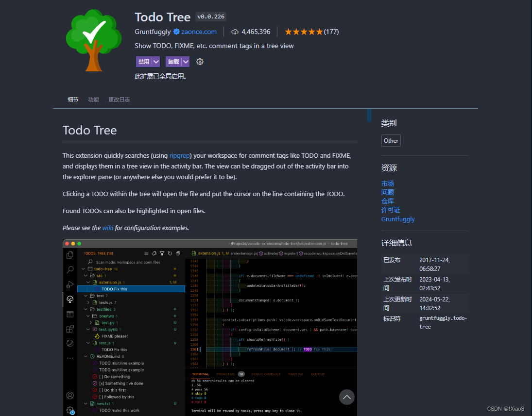This screenshot has height=416, width=532.
Task: Switch to the 功能 features tab
Action: click(93, 100)
